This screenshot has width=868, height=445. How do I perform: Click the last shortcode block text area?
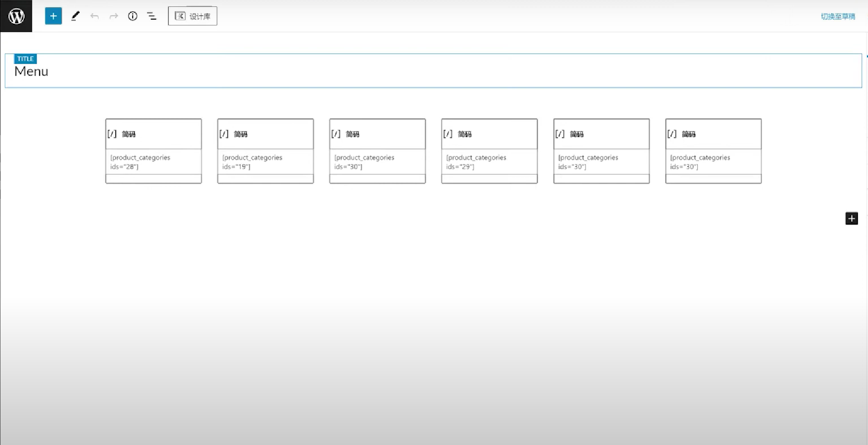(x=713, y=162)
